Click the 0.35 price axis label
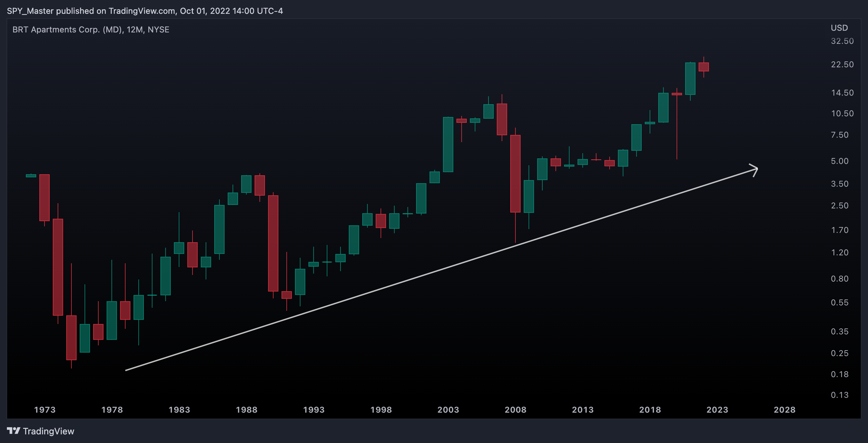The width and height of the screenshot is (868, 443). point(840,332)
